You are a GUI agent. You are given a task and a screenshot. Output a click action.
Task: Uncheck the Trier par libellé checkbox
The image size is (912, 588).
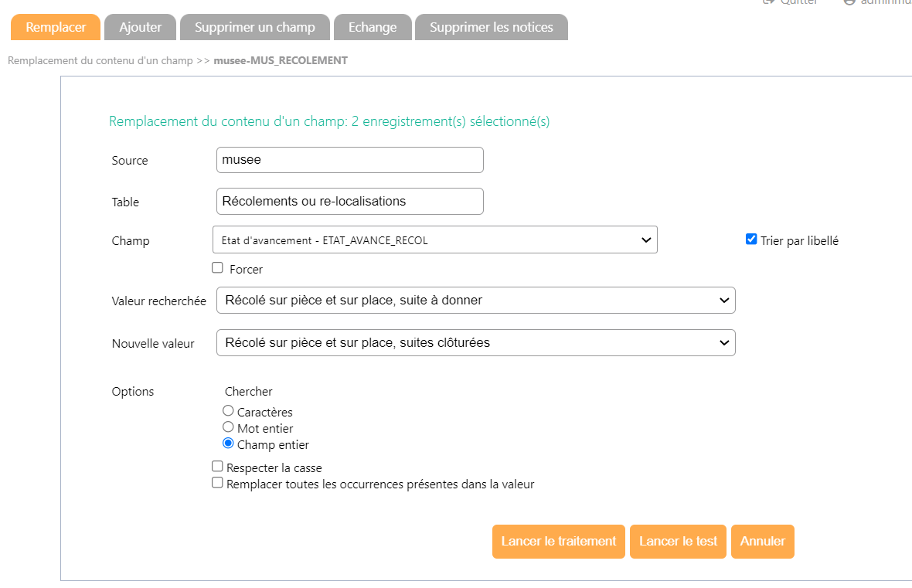(750, 240)
